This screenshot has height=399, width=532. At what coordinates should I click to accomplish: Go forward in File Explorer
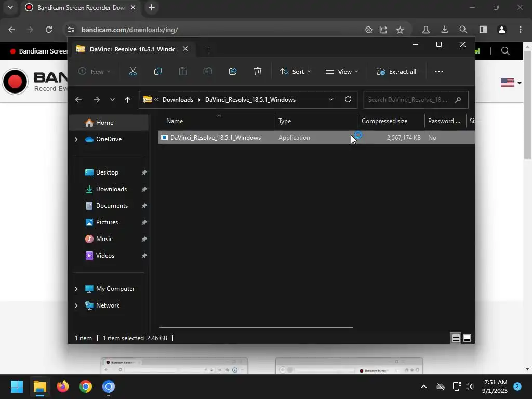(96, 100)
